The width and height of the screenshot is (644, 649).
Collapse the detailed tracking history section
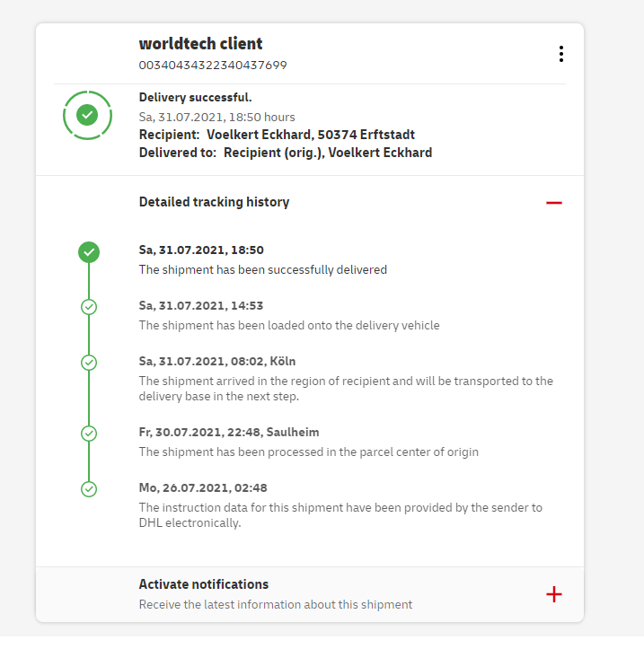coord(553,203)
